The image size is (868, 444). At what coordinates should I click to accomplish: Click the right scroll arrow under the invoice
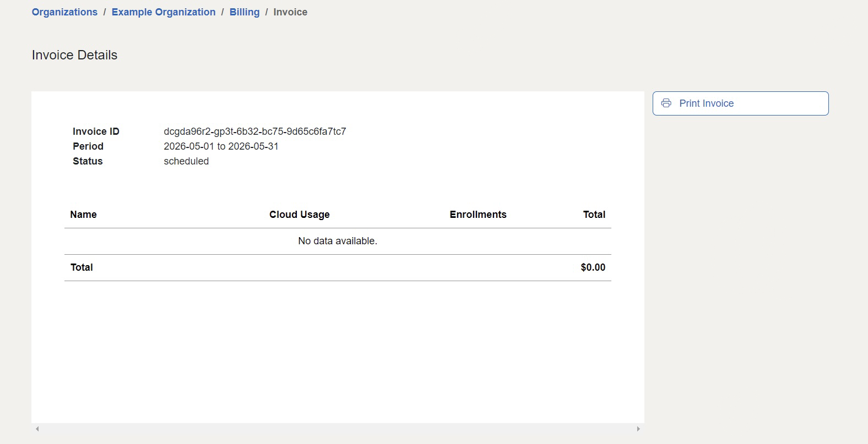click(638, 429)
